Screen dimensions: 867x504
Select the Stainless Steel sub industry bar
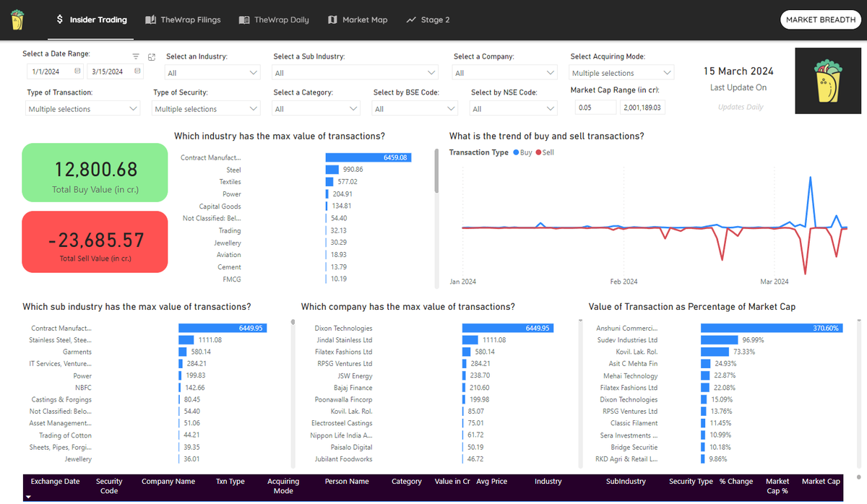186,340
